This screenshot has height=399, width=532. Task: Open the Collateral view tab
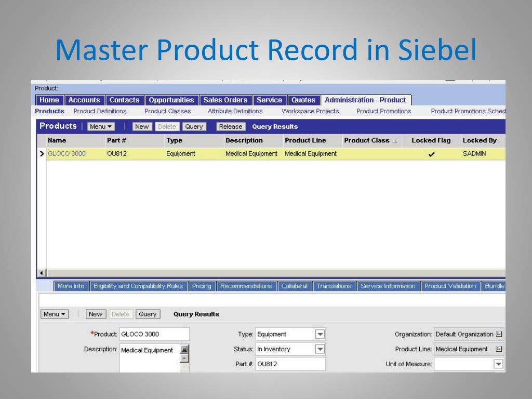click(294, 286)
